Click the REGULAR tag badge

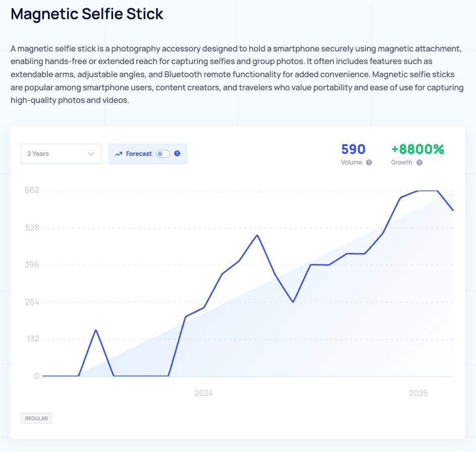(36, 418)
